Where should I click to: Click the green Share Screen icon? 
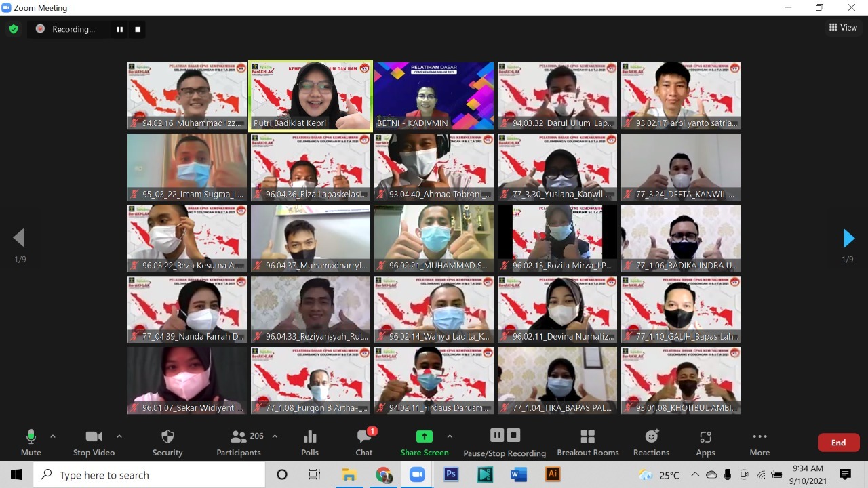424,436
